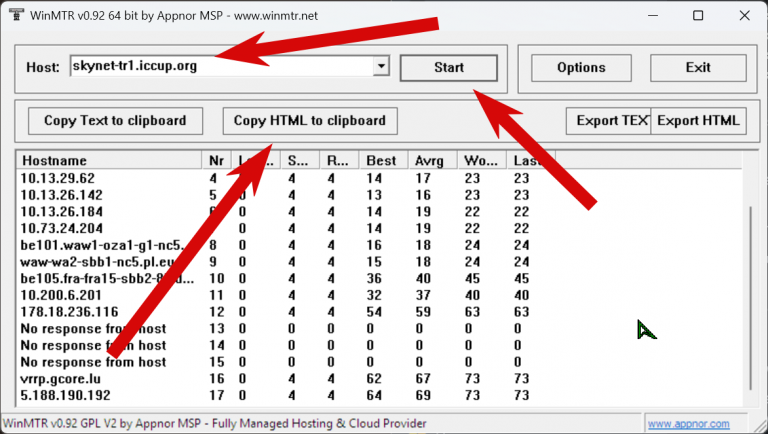Image resolution: width=768 pixels, height=434 pixels.
Task: Click the Wo... (Worst) column header
Action: click(482, 161)
